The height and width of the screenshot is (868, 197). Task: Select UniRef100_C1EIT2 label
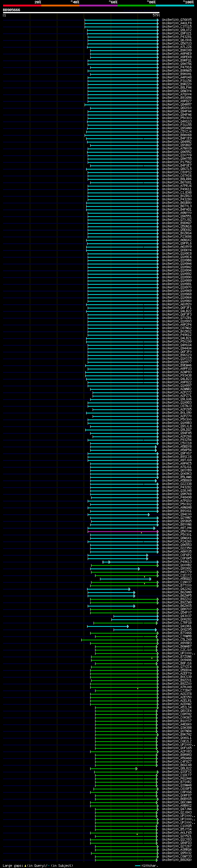click(177, 575)
